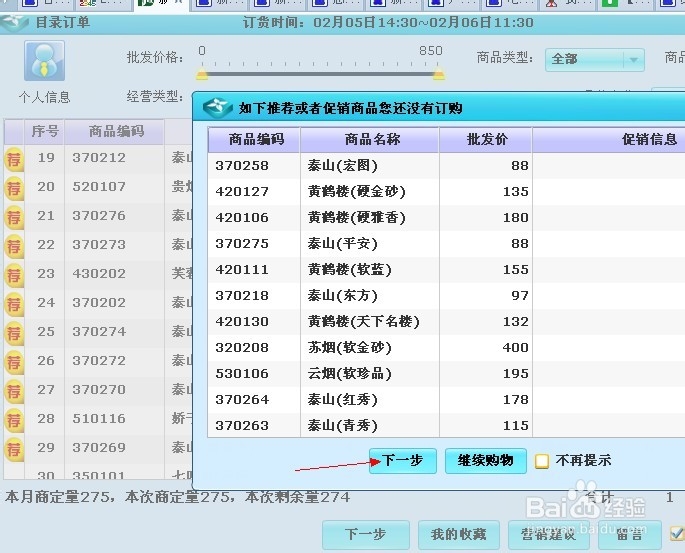
Task: Click the 促销信息 column header
Action: click(649, 140)
